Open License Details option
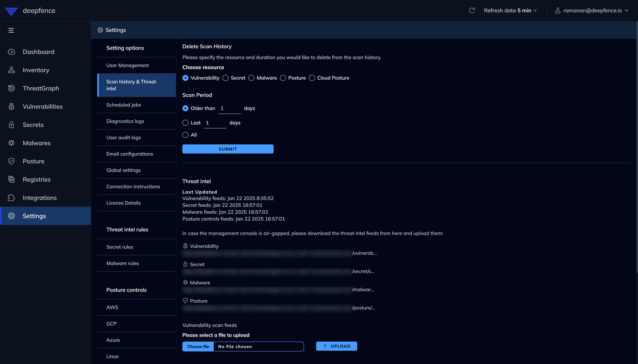Image resolution: width=638 pixels, height=364 pixels. [136, 203]
